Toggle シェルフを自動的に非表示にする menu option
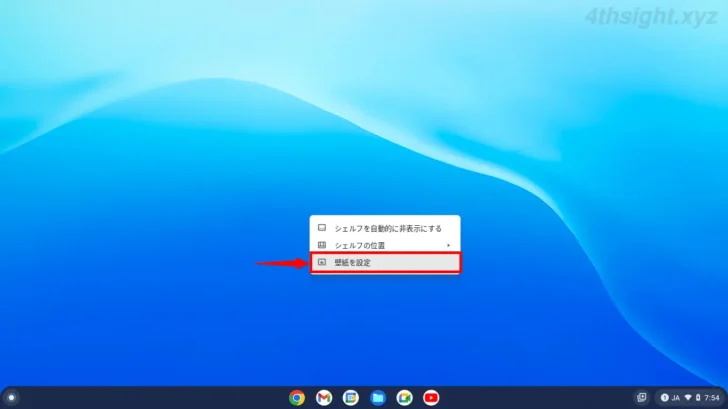The width and height of the screenshot is (728, 409). (385, 228)
